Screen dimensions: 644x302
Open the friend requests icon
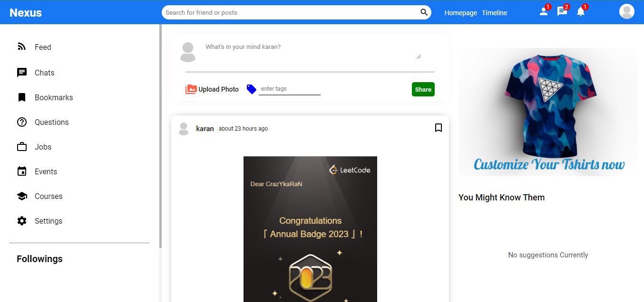[x=543, y=11]
